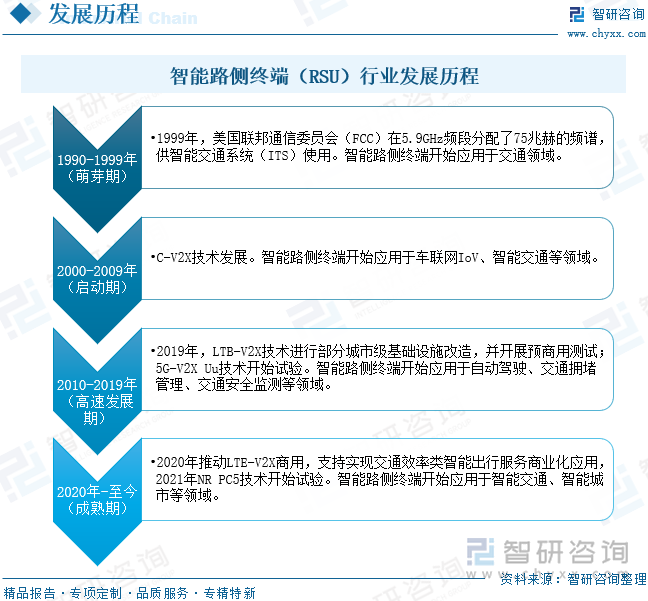Click the 2019年 LTE-V2X技术 description text

pyautogui.click(x=378, y=368)
